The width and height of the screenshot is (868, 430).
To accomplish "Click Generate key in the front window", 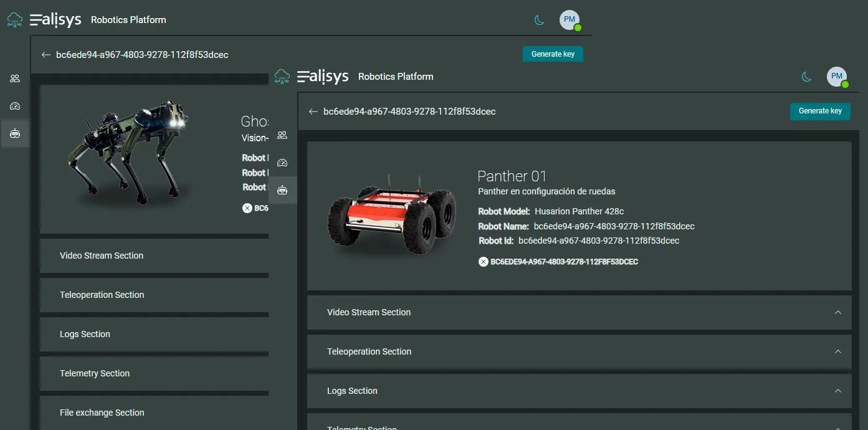I will (820, 111).
